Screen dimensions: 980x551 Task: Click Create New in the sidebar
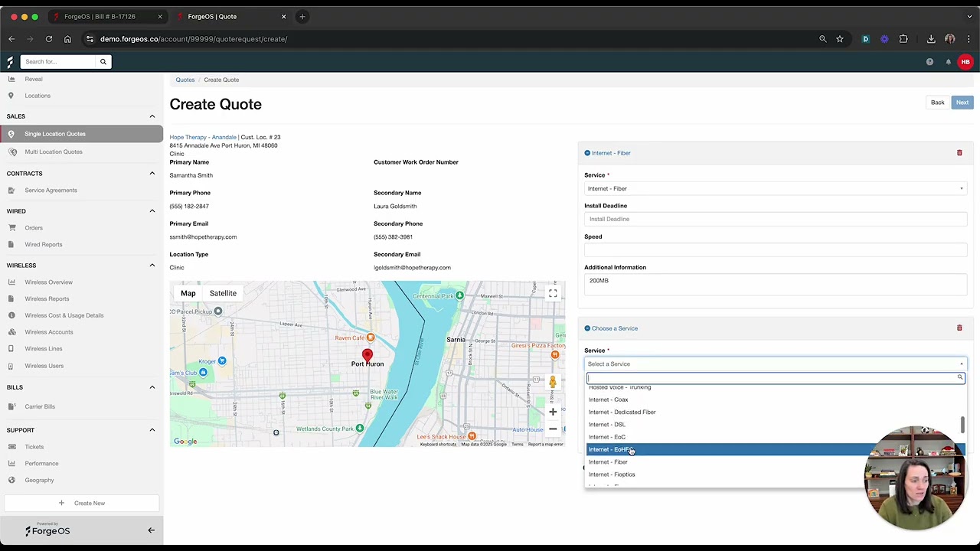pyautogui.click(x=83, y=504)
